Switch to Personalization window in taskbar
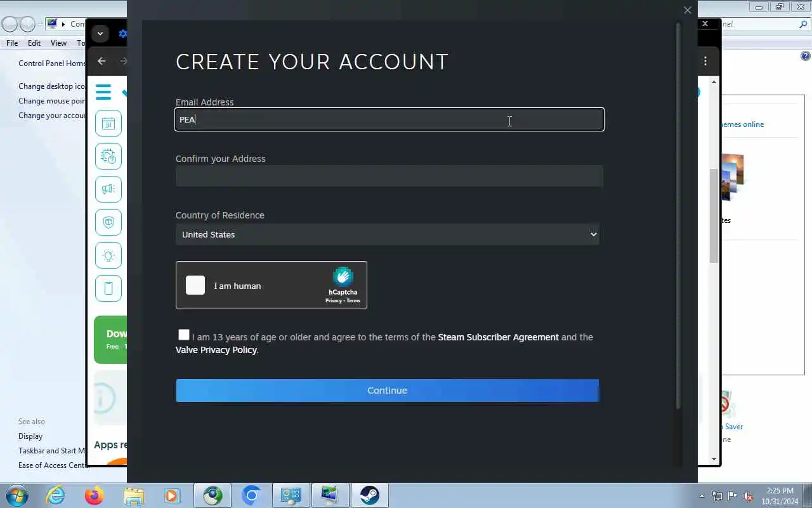The image size is (812, 508). [x=331, y=495]
